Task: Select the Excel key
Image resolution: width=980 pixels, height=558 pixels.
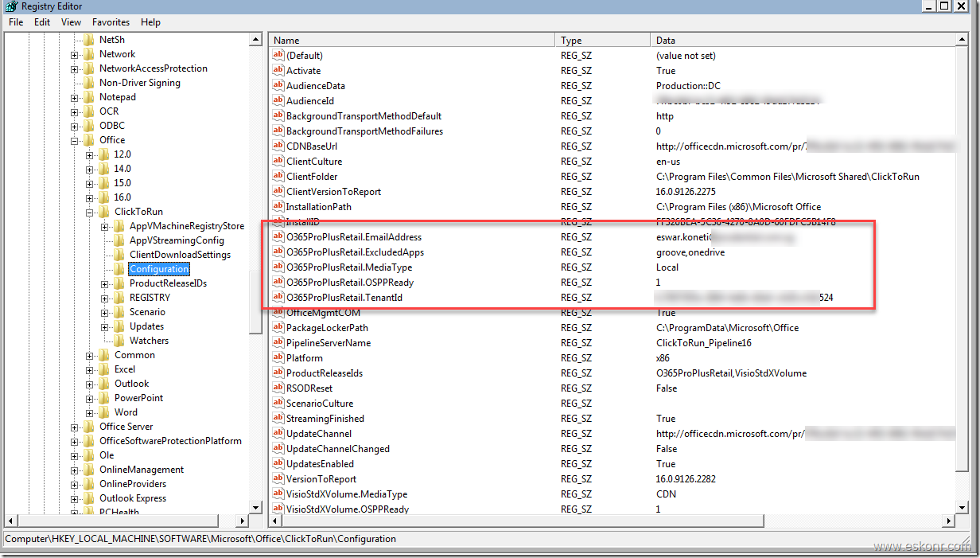Action: pyautogui.click(x=124, y=369)
